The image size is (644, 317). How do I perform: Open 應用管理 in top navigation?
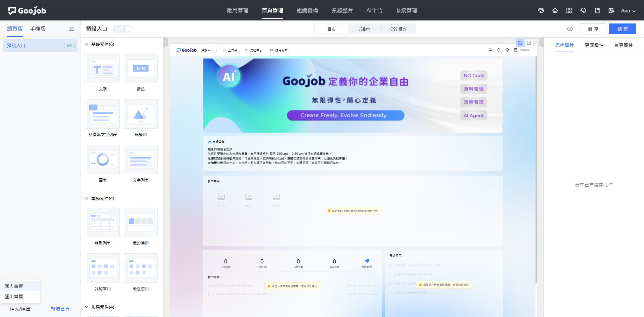(237, 10)
